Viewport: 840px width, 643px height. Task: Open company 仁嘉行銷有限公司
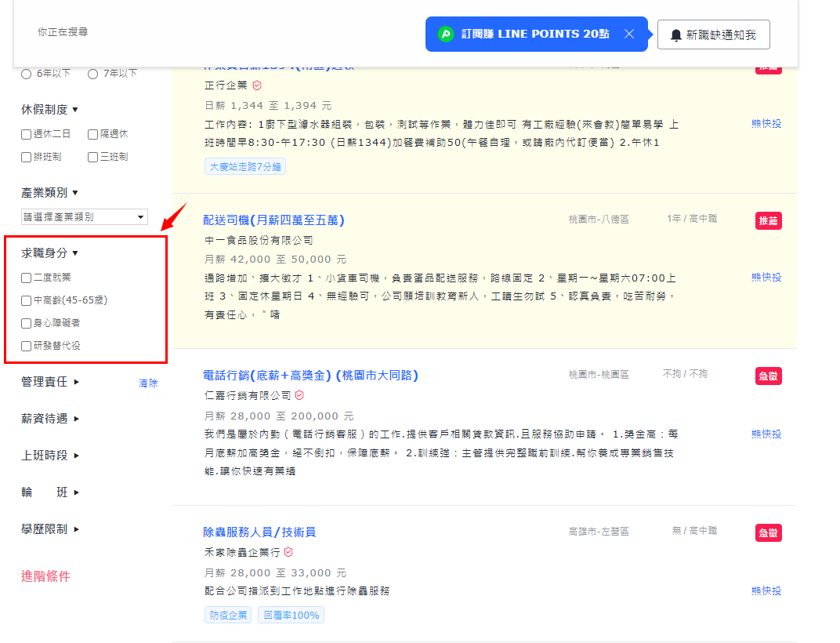coord(248,395)
